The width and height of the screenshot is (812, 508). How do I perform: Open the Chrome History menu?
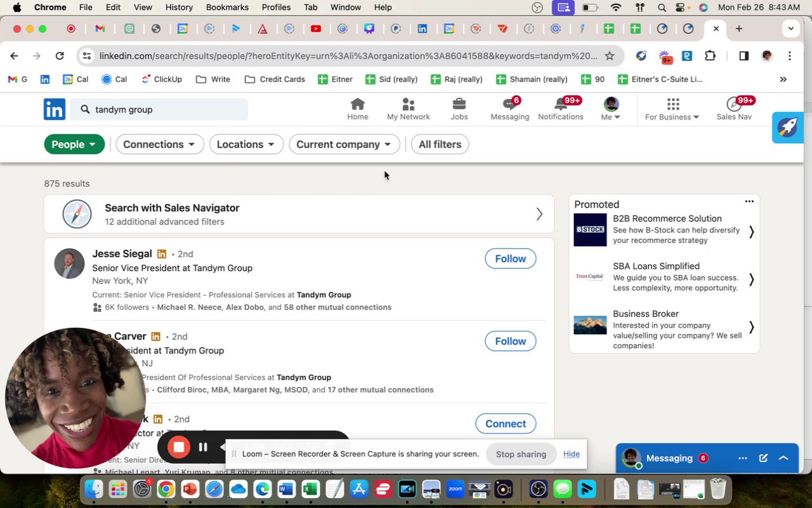tap(179, 8)
